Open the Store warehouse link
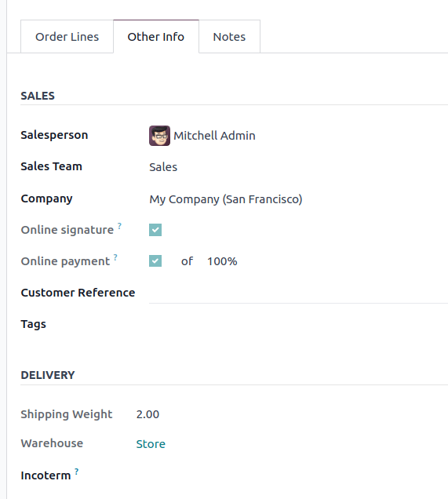This screenshot has width=448, height=499. pos(151,444)
